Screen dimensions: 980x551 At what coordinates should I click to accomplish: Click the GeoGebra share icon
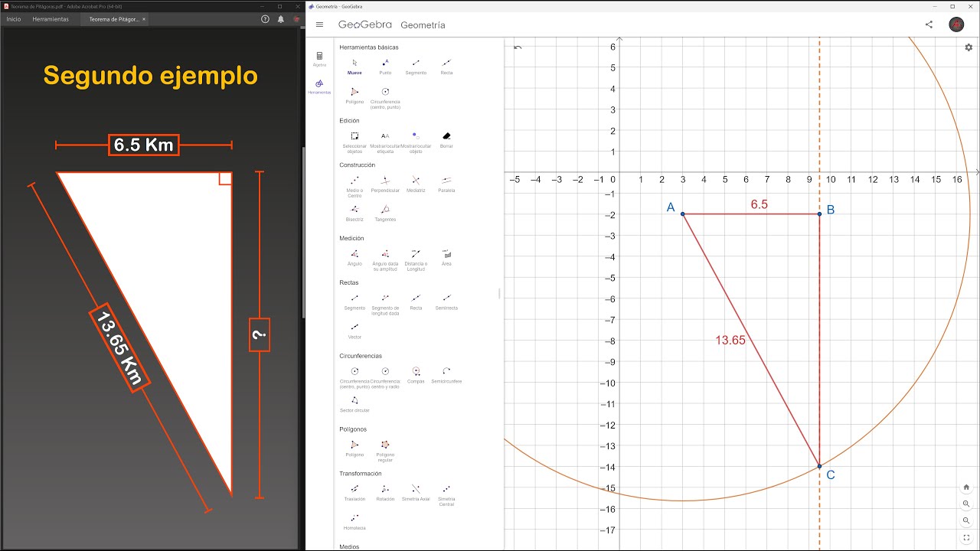click(929, 24)
